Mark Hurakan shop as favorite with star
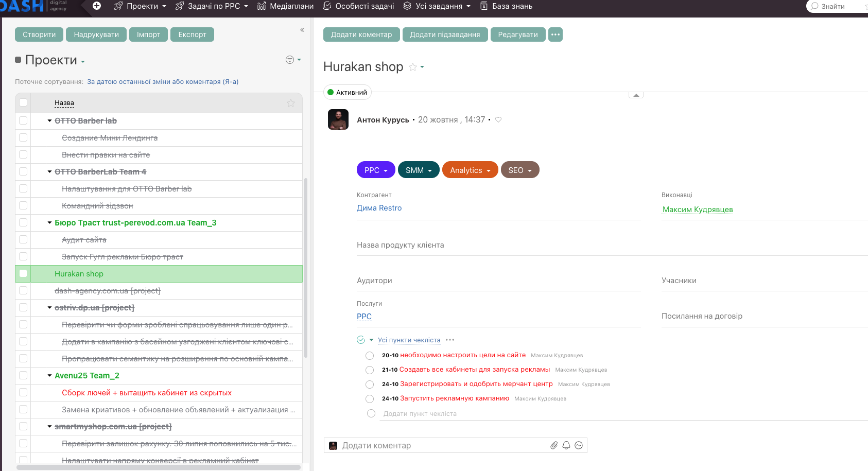The width and height of the screenshot is (868, 471). (x=413, y=67)
